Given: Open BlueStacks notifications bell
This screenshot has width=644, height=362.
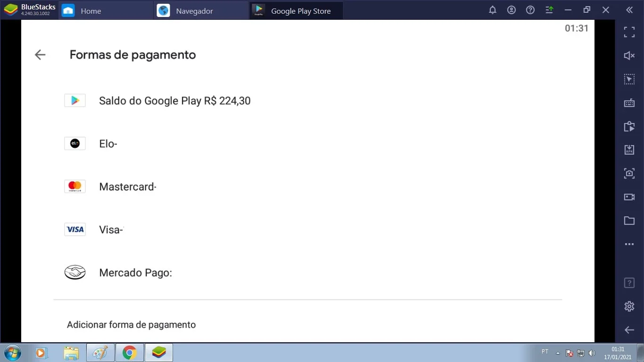Looking at the screenshot, I should [x=493, y=10].
